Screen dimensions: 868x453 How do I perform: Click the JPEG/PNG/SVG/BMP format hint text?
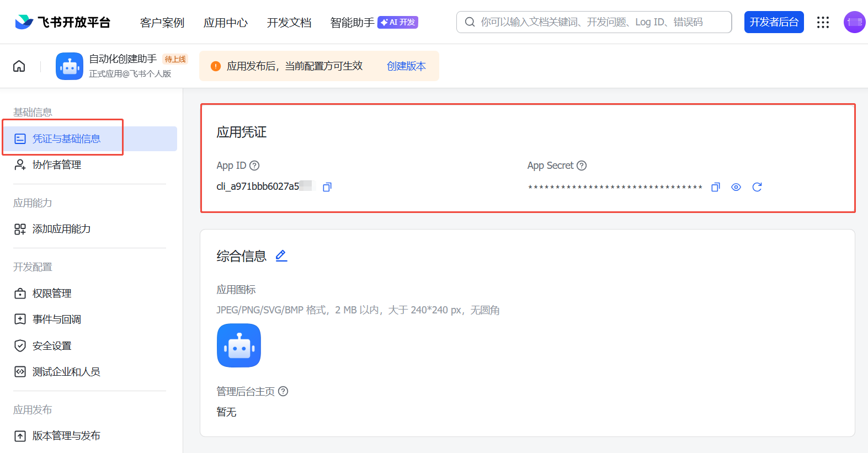click(358, 310)
